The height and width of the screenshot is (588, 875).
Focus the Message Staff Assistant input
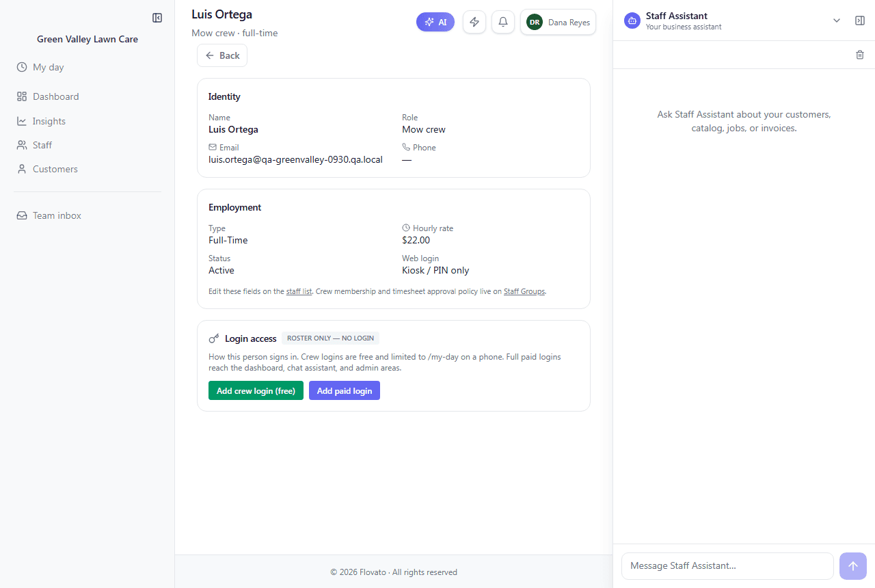[727, 566]
